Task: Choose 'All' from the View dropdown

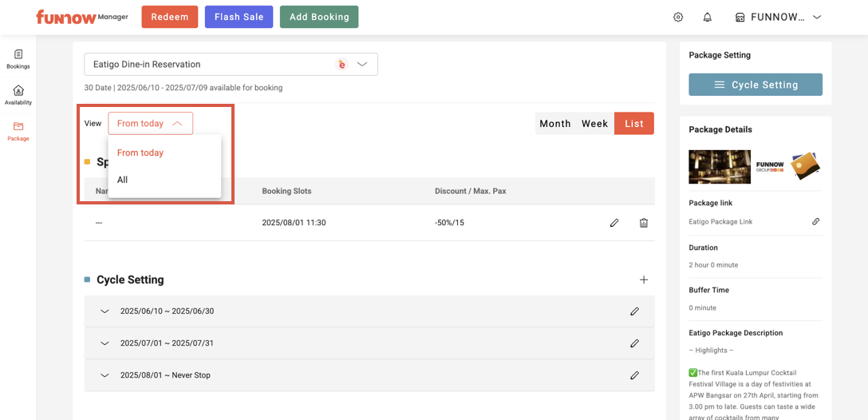Action: tap(123, 180)
